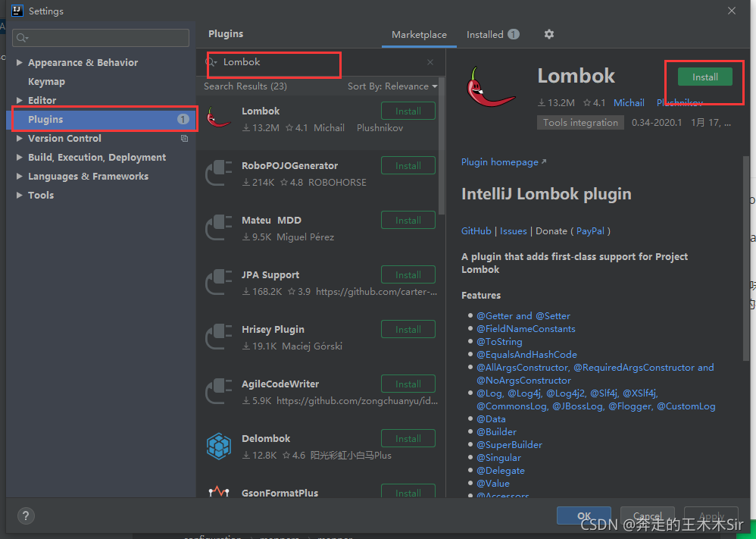Click the search magnifier in plugin search
This screenshot has width=756, height=539.
[211, 62]
